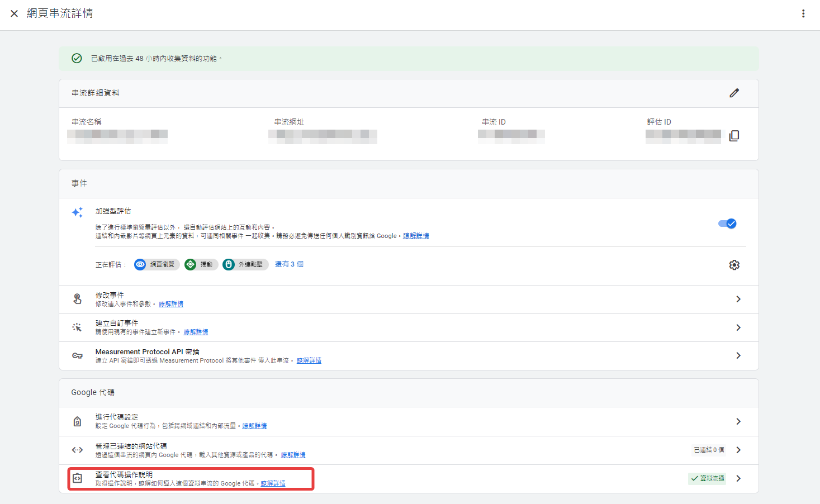Screen dimensions: 820x504
Task: Click the 已連結 0 個 badge
Action: [x=709, y=450]
